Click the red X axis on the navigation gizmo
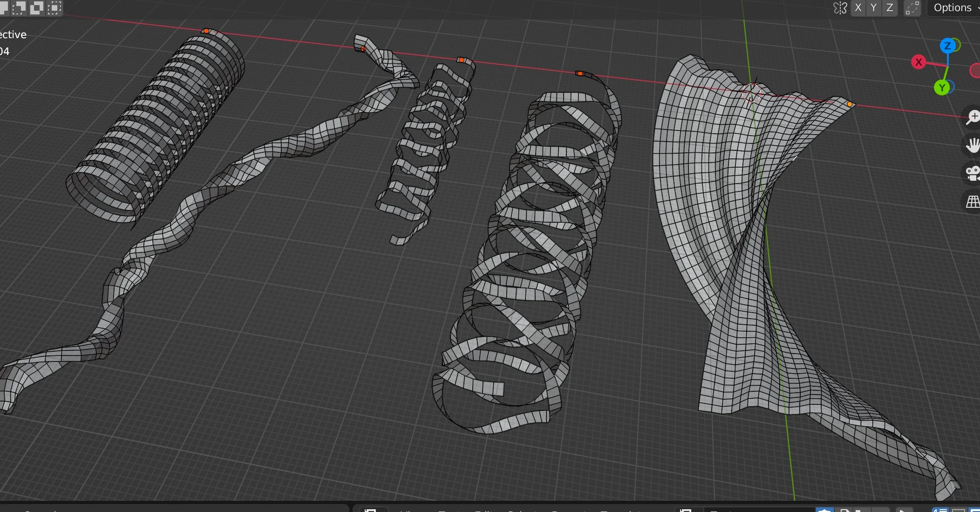 [919, 62]
